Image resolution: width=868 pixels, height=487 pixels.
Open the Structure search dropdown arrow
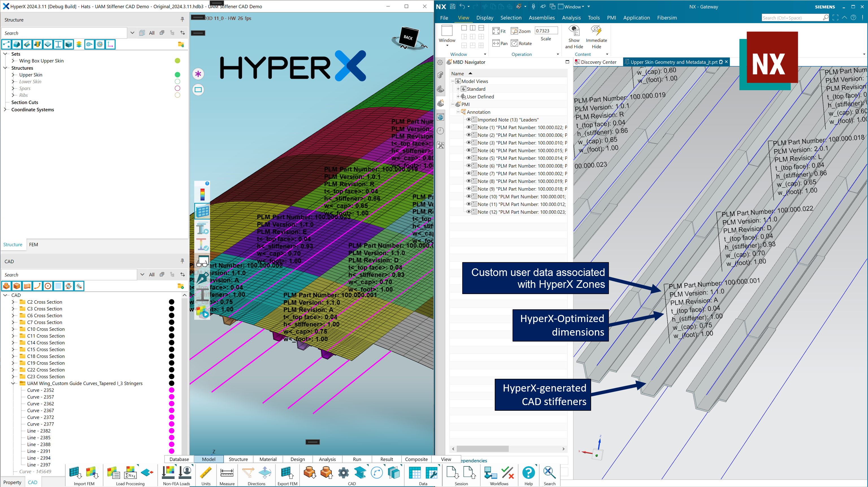(x=132, y=33)
